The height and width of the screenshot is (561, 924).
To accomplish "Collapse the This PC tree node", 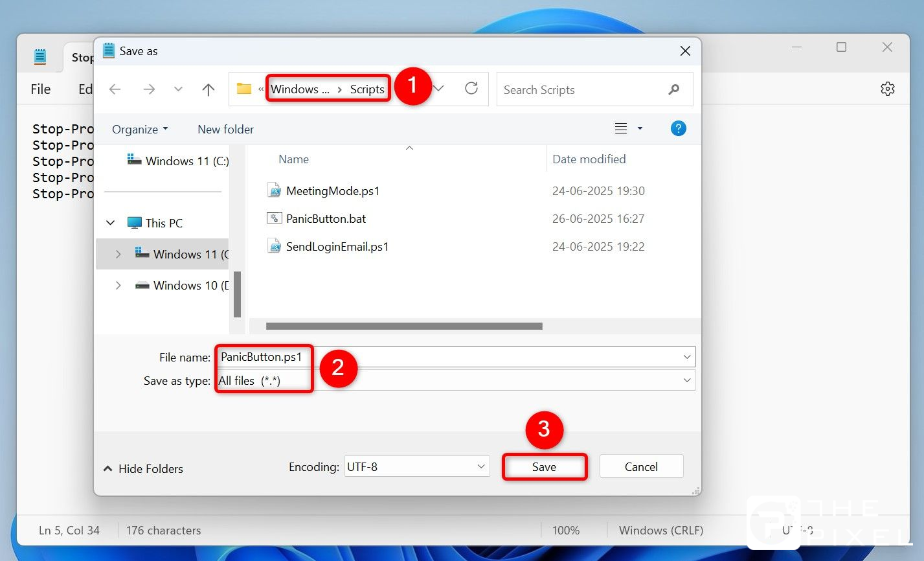I will pos(111,223).
